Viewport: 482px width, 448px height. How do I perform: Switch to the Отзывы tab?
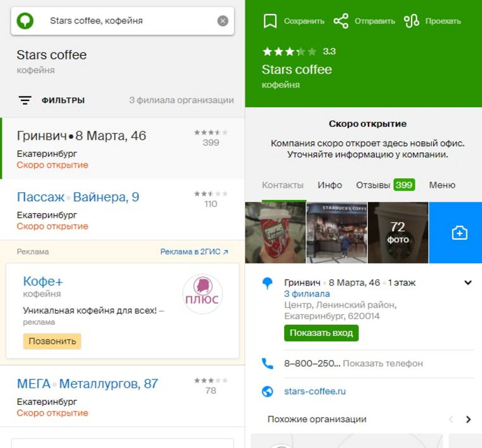(x=386, y=185)
